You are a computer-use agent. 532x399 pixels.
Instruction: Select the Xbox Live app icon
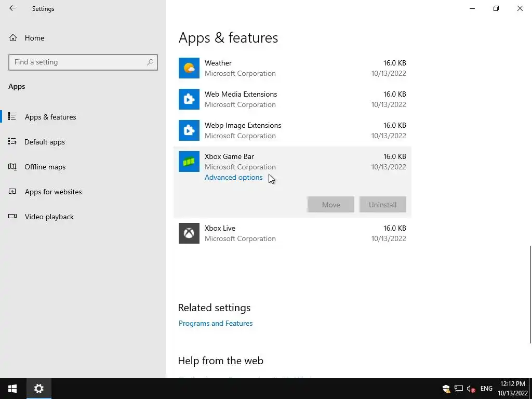pos(189,233)
